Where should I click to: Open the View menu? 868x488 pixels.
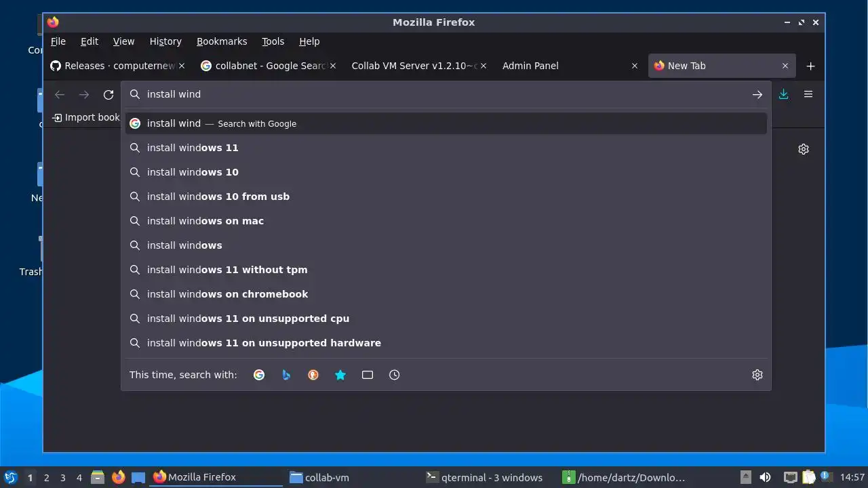pos(123,41)
